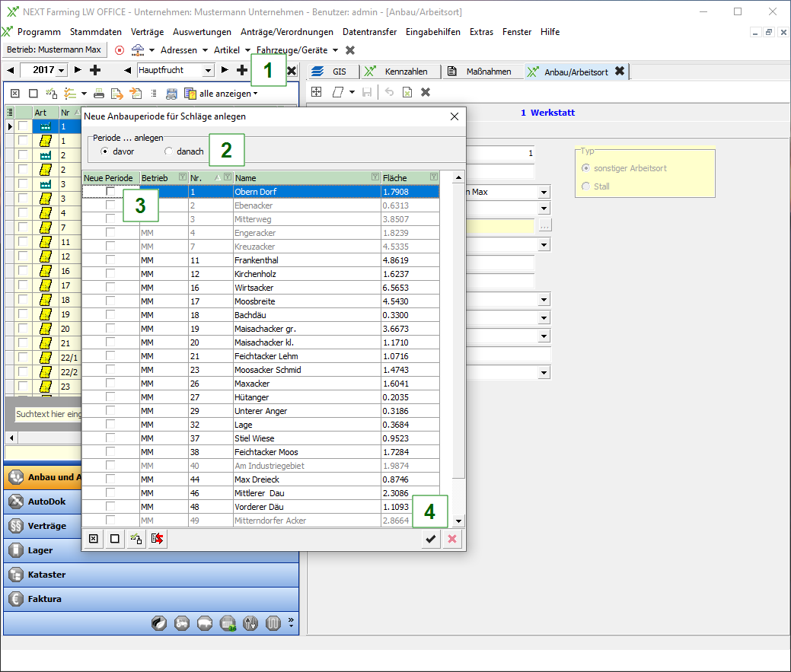Click the pig icon in bottom navigation strip

coord(206,623)
